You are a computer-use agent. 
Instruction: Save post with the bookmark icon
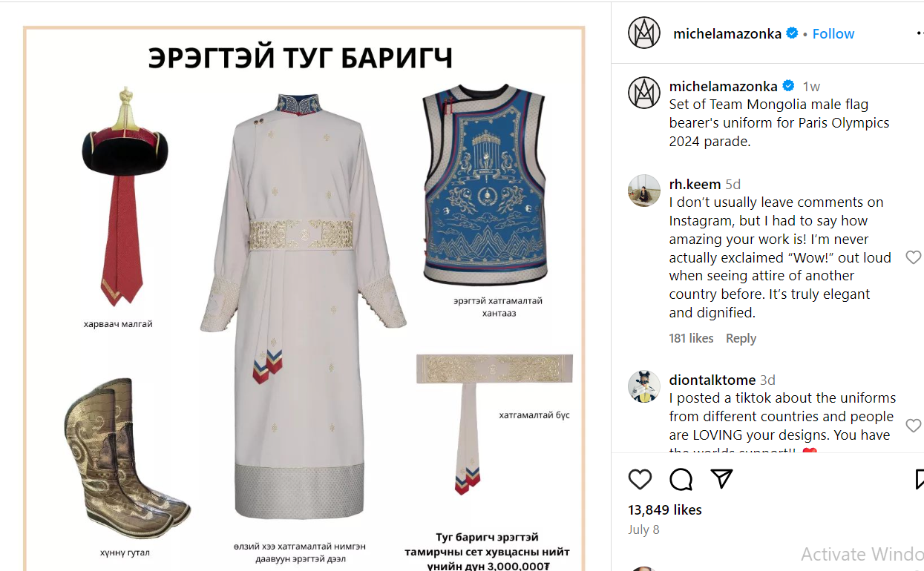[920, 479]
